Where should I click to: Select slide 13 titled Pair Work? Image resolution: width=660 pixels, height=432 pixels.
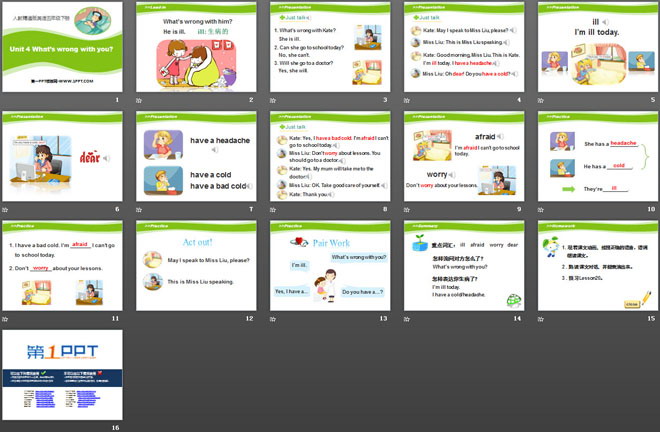point(330,266)
